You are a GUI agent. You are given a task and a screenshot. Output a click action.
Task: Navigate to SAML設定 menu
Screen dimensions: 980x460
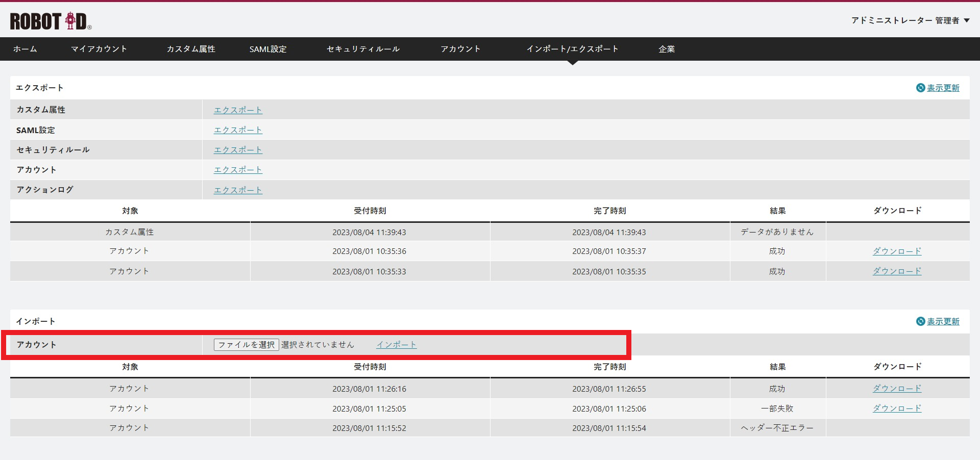point(268,49)
